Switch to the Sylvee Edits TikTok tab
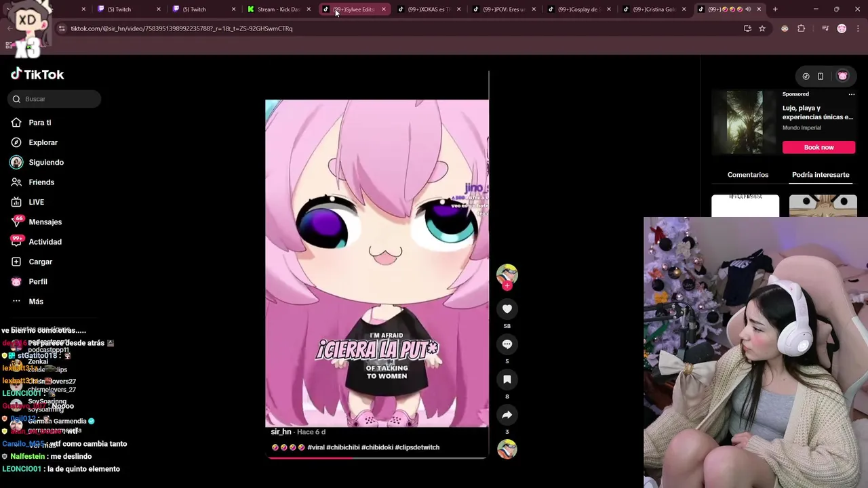 (x=353, y=9)
